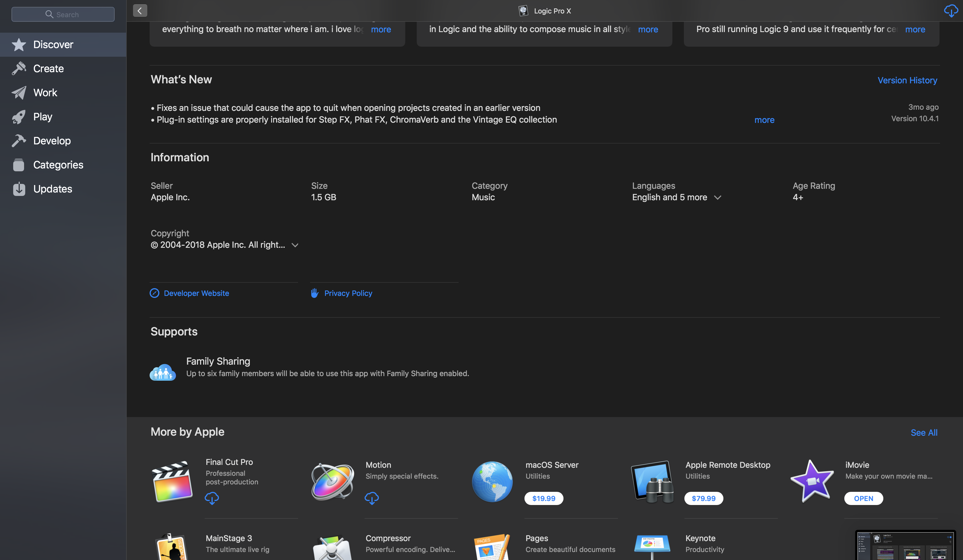Buy macOS Server for $19.99
Image resolution: width=963 pixels, height=560 pixels.
(x=543, y=498)
